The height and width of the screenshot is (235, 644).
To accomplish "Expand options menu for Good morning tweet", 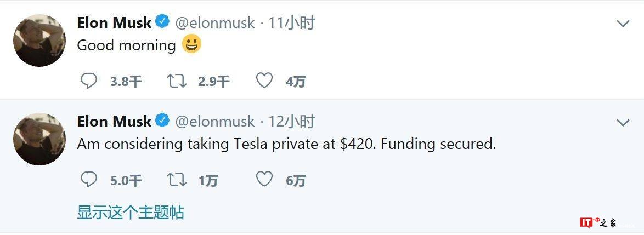I will [x=623, y=24].
